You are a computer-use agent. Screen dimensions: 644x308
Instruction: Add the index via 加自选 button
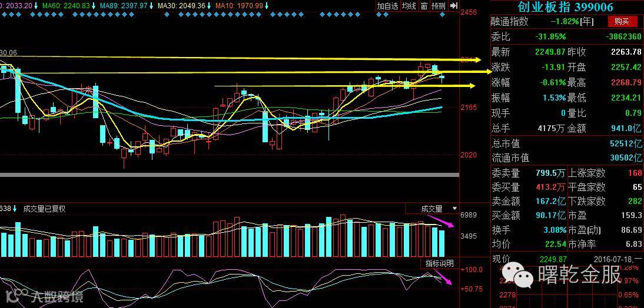[388, 6]
